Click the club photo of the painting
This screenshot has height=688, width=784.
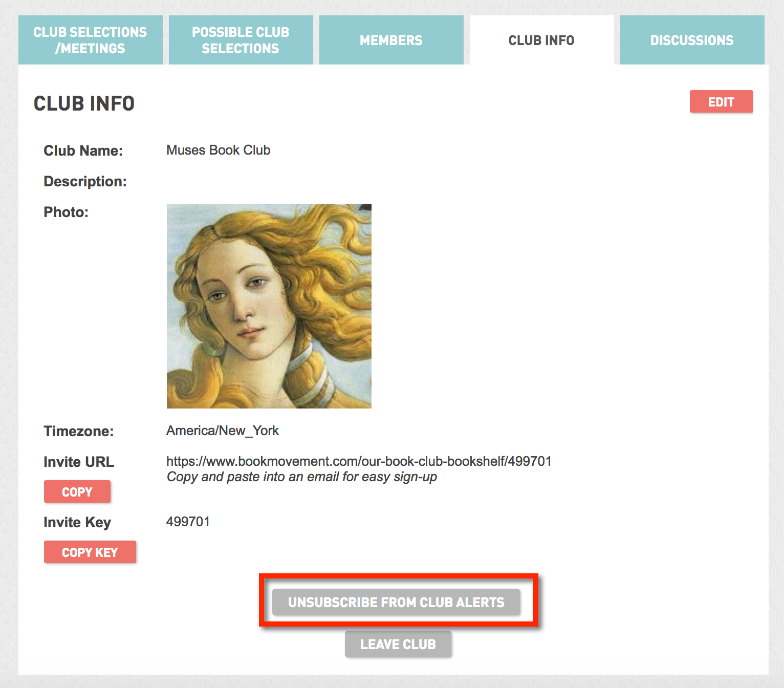(x=269, y=306)
